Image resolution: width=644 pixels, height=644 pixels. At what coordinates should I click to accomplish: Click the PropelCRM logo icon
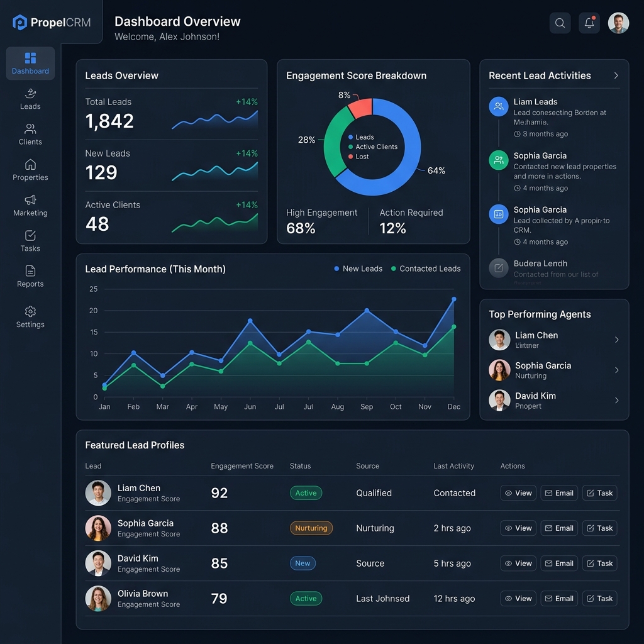20,23
